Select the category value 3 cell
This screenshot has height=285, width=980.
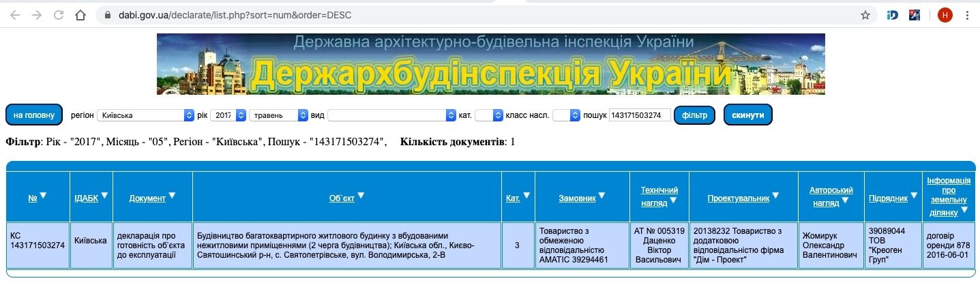click(517, 245)
